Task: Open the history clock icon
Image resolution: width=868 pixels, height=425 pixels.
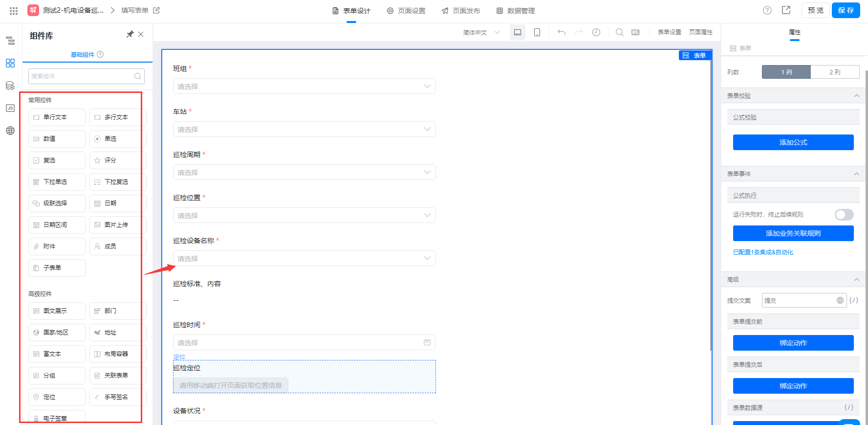Action: coord(596,32)
